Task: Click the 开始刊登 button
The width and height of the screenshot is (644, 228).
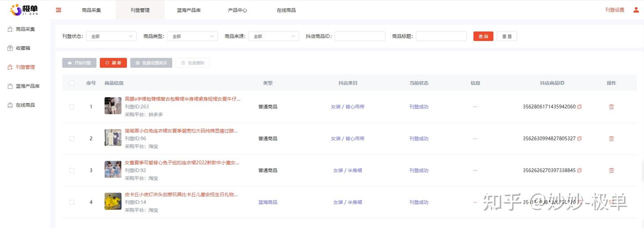Action: click(x=79, y=63)
